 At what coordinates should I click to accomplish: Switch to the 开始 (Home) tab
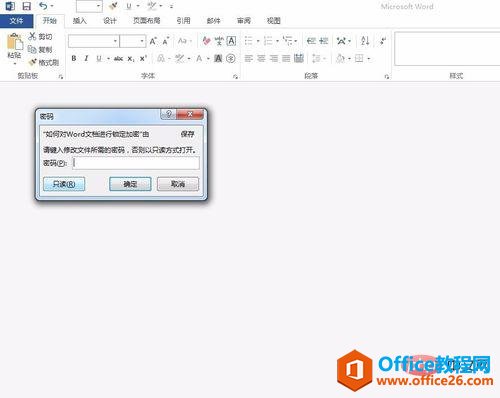point(49,21)
